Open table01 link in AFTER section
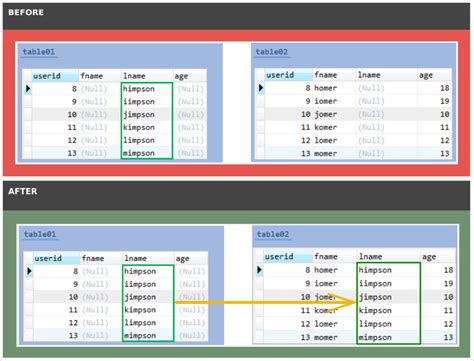This screenshot has width=474, height=361. point(40,234)
